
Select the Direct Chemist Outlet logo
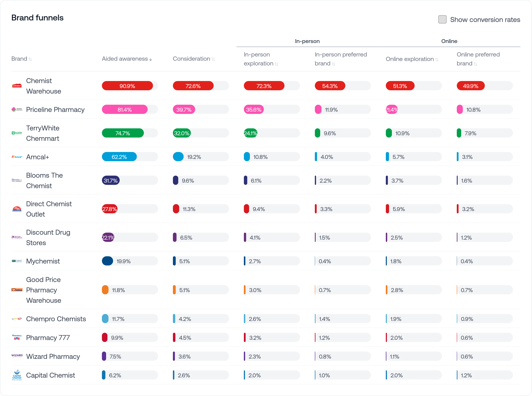17,209
